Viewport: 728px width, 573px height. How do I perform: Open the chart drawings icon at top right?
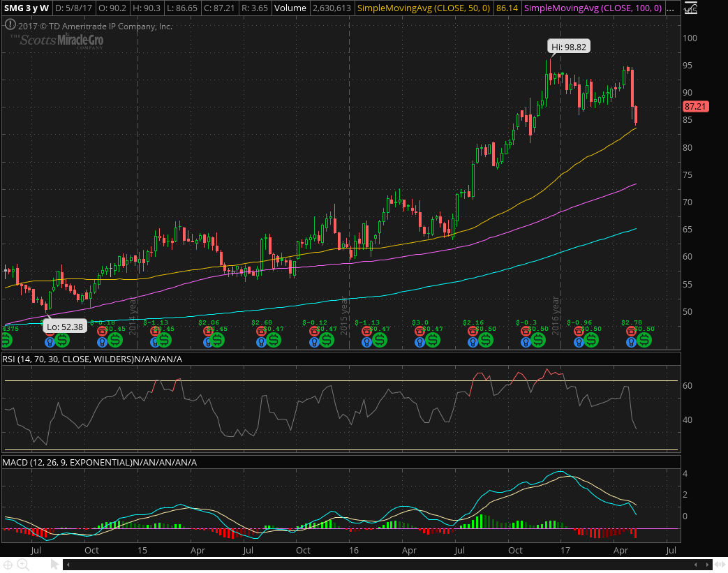(691, 8)
